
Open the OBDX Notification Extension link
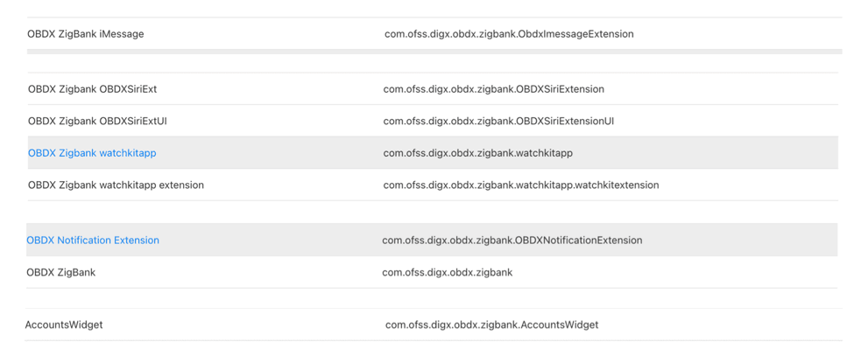[x=93, y=241]
